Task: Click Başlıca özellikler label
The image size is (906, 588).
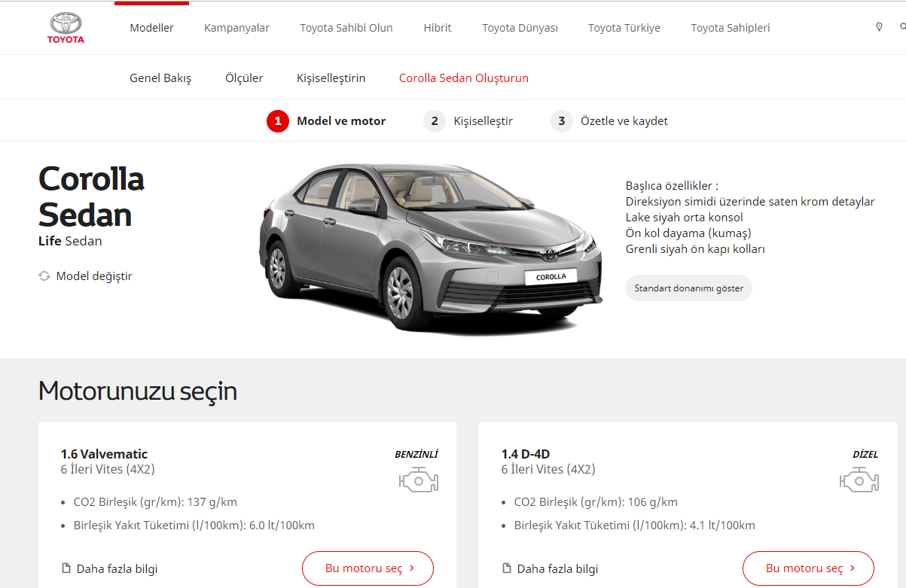Action: pos(673,186)
